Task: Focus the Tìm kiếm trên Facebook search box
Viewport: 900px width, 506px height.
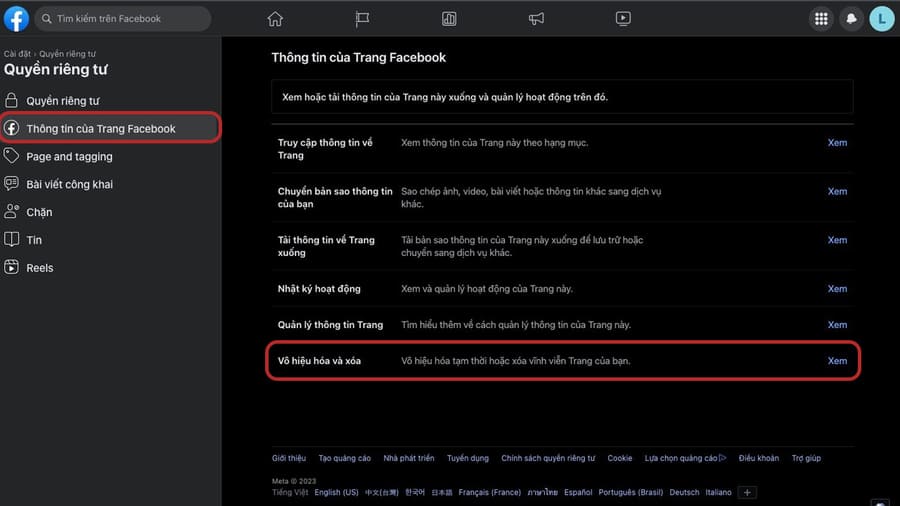Action: tap(123, 19)
